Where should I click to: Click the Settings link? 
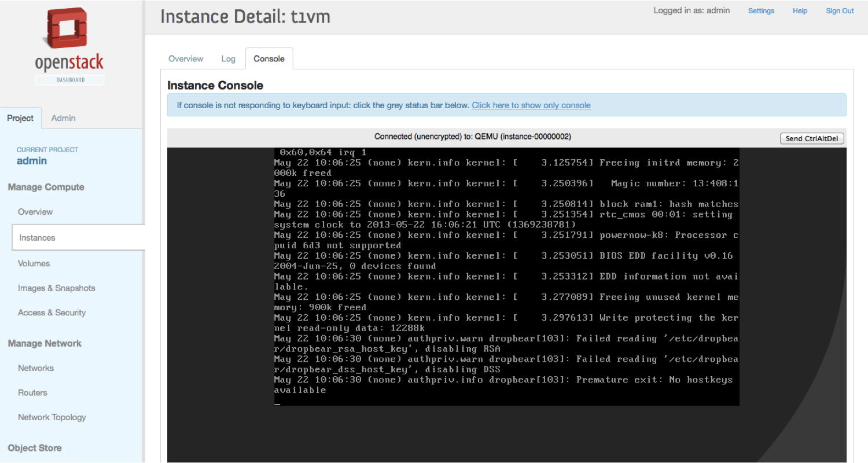761,11
